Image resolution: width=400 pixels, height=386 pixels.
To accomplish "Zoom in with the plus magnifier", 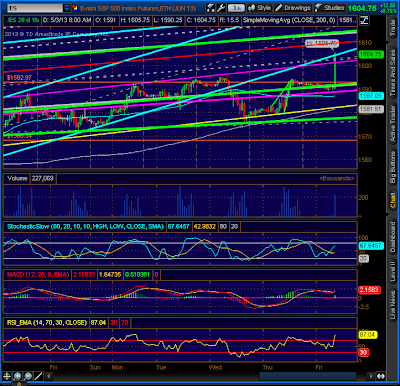I will click(17, 376).
